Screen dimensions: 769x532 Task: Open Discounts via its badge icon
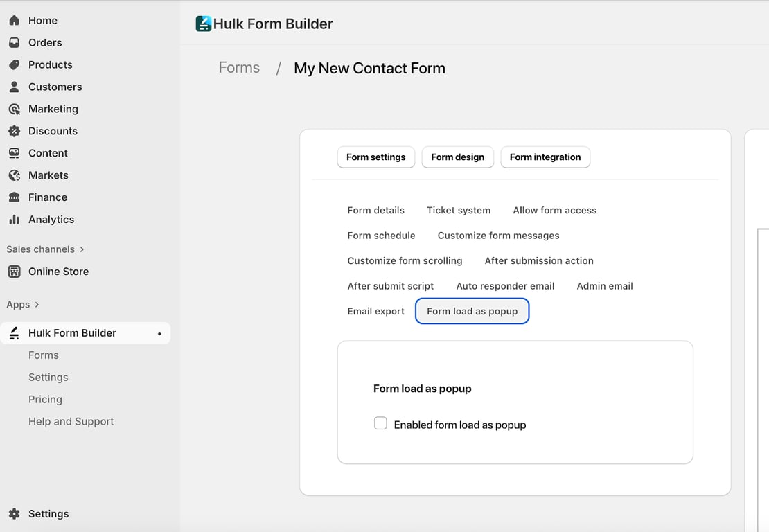tap(14, 132)
